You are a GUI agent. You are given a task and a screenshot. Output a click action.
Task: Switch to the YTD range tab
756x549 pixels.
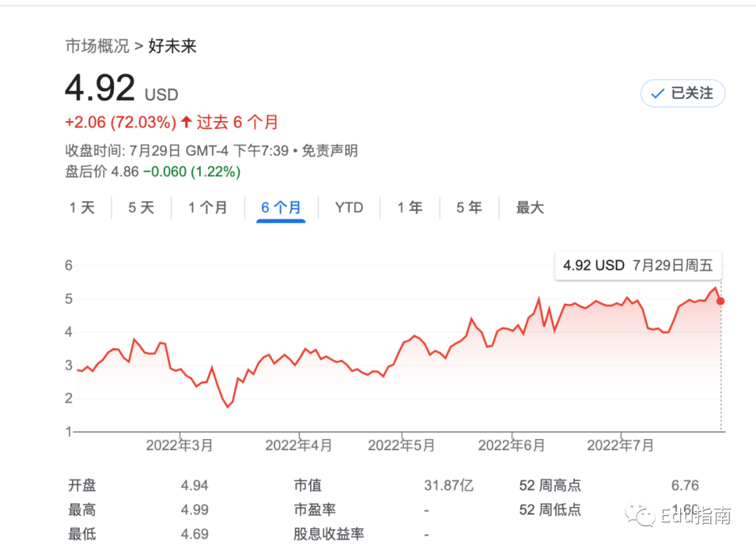349,208
